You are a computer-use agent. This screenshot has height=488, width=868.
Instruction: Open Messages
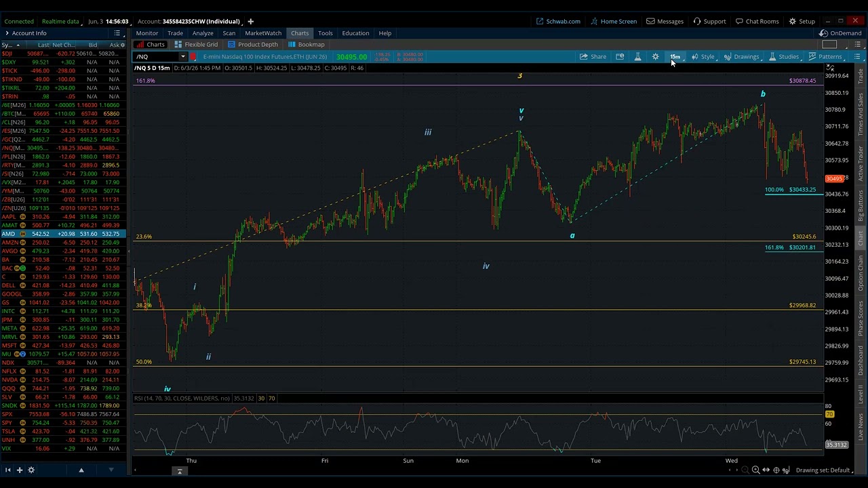point(665,21)
